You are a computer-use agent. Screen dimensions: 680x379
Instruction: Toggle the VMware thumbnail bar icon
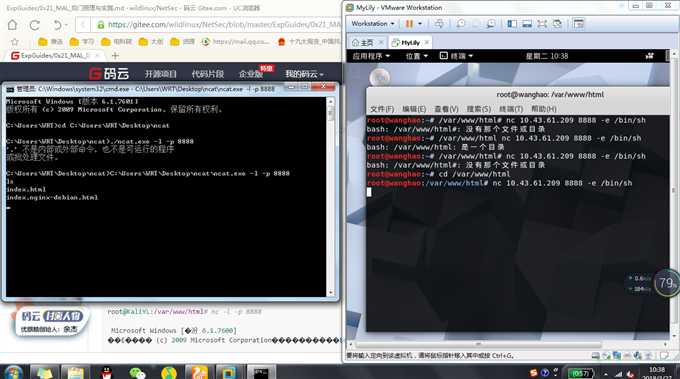[527, 23]
